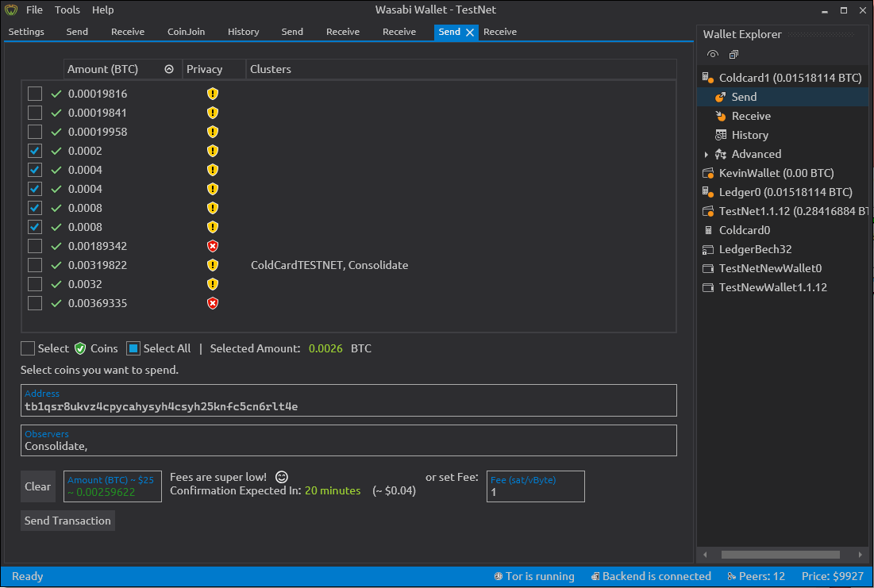This screenshot has width=874, height=588.
Task: Click the smiley face icon by fee message
Action: coord(282,477)
